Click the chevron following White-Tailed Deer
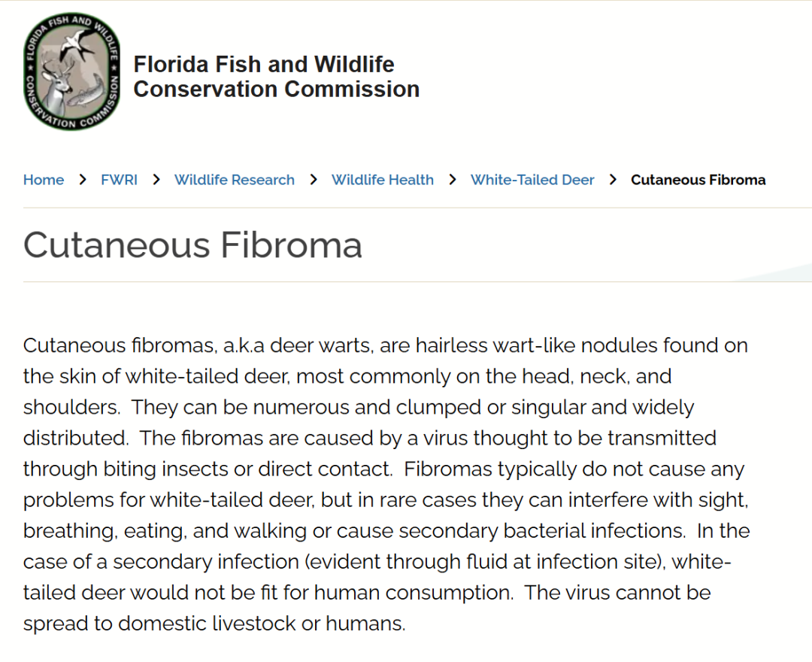 click(614, 180)
